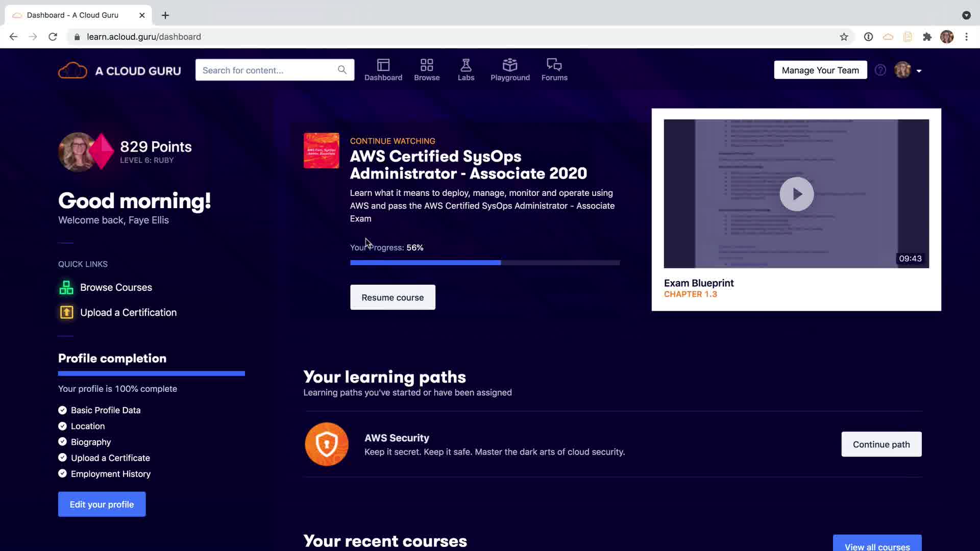Click the search magnifier icon
980x551 pixels.
(x=342, y=70)
